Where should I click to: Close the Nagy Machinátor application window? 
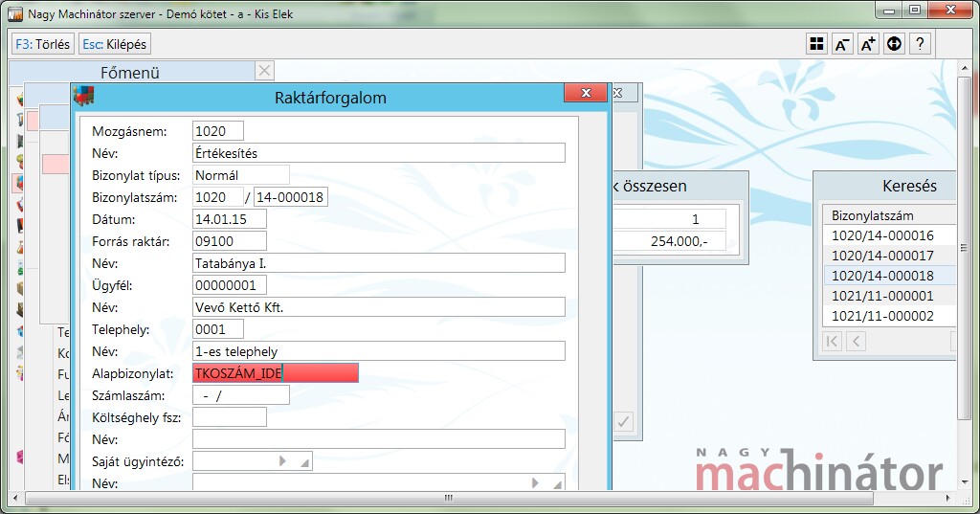point(950,11)
